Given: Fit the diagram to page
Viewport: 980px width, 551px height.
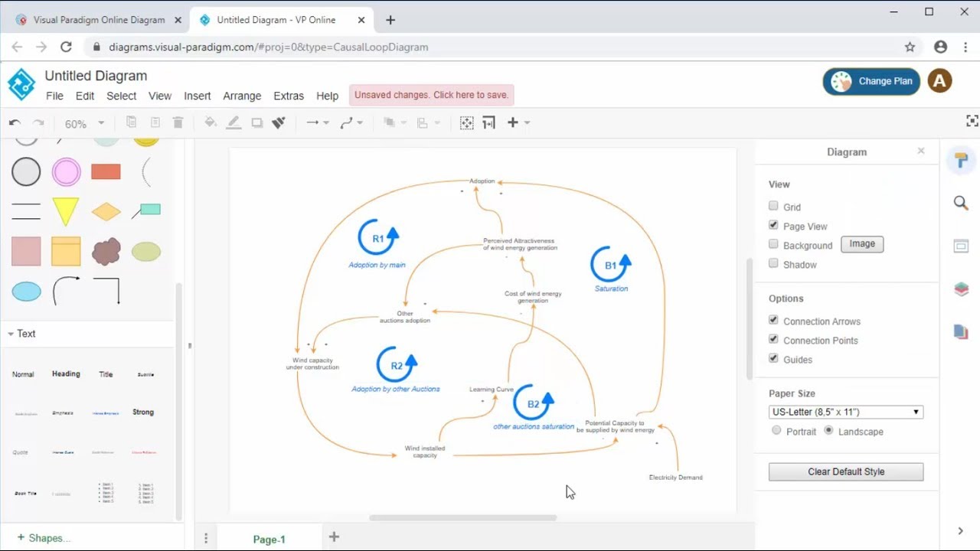Looking at the screenshot, I should point(466,122).
